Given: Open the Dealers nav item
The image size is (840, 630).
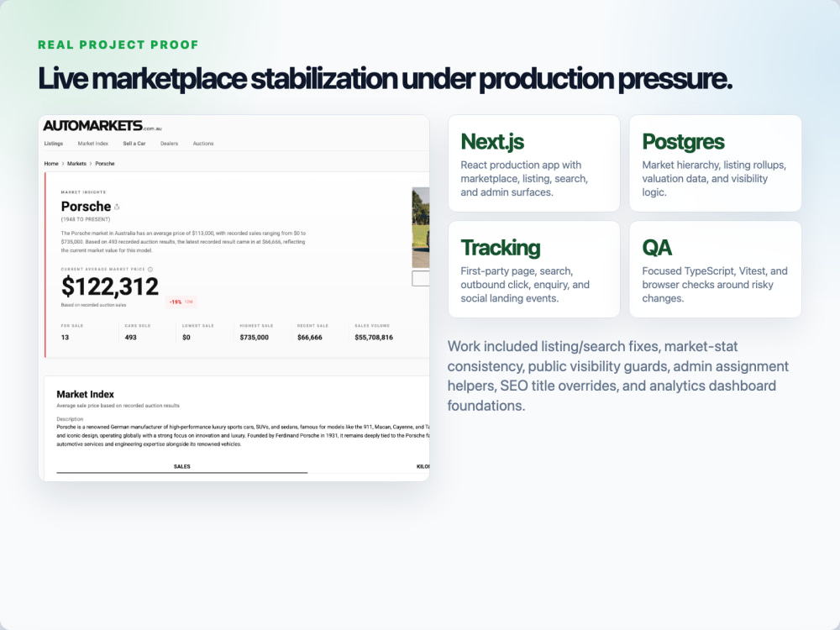Looking at the screenshot, I should pos(170,144).
